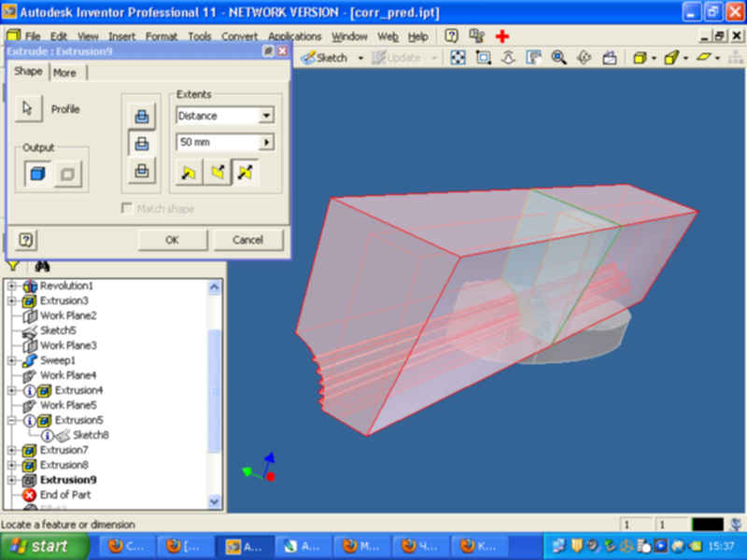
Task: Set the extrude direction to midplane
Action: click(246, 172)
